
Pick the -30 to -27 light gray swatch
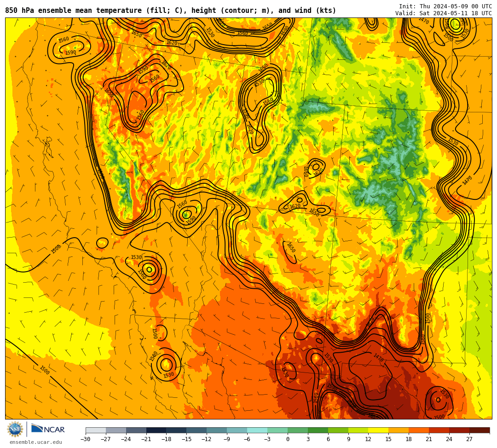[96, 430]
